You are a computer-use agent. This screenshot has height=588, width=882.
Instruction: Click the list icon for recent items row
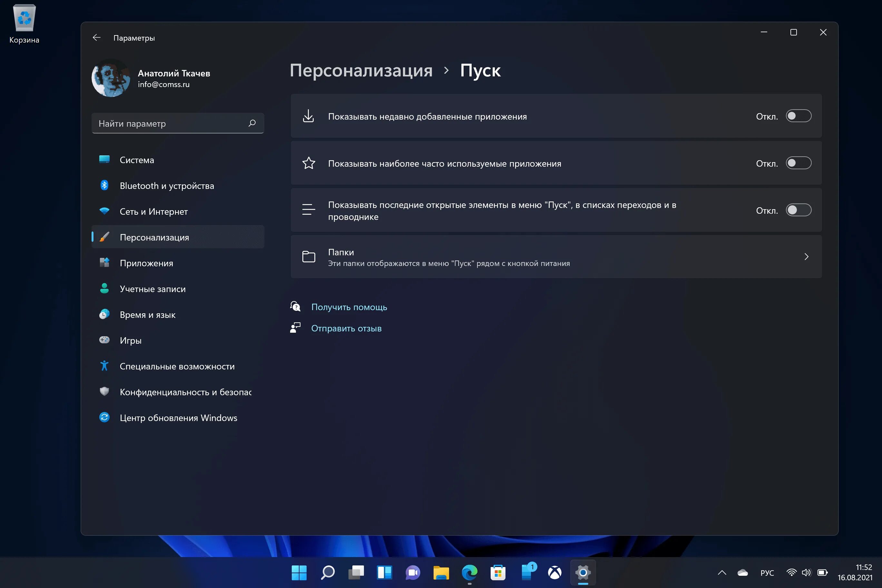(x=309, y=210)
